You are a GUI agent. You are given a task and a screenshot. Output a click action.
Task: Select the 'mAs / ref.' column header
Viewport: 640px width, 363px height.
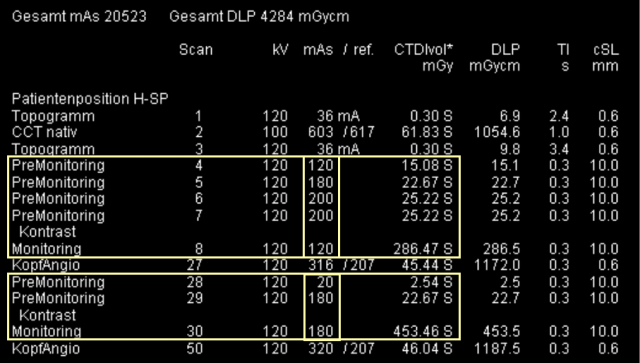(x=338, y=50)
